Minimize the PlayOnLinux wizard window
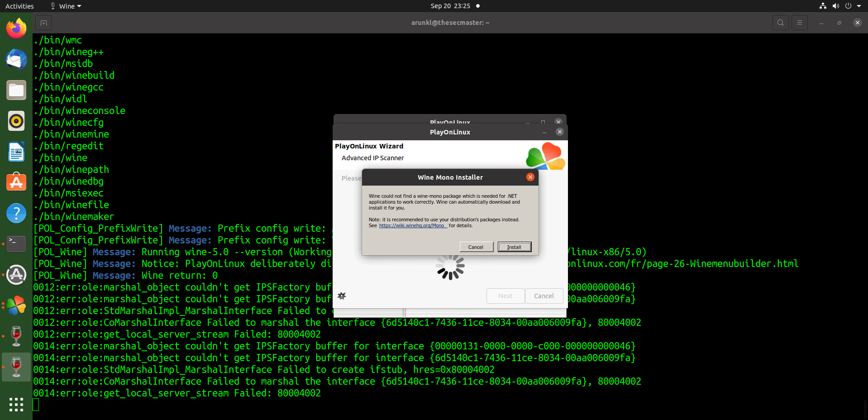868x420 pixels. pos(544,132)
